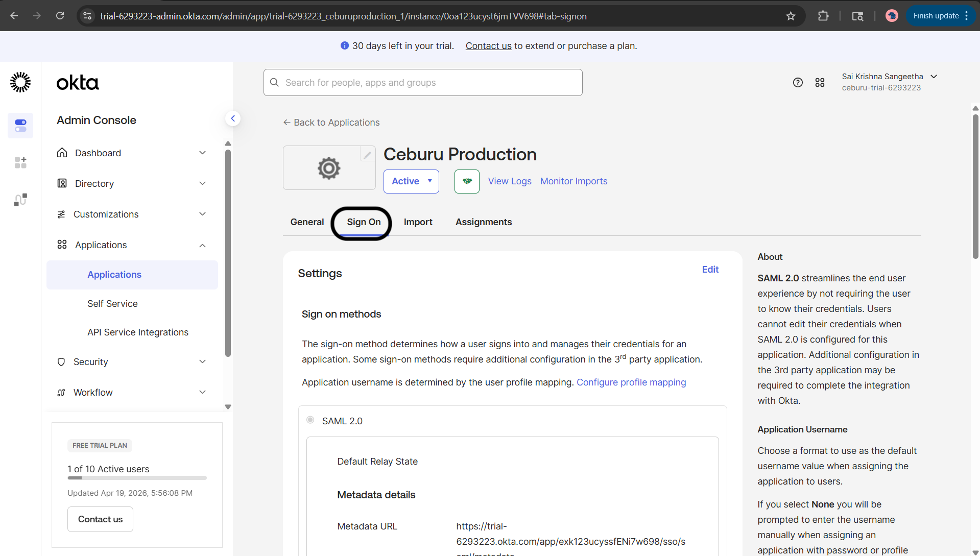Open Self Service in sidebar

coord(112,304)
